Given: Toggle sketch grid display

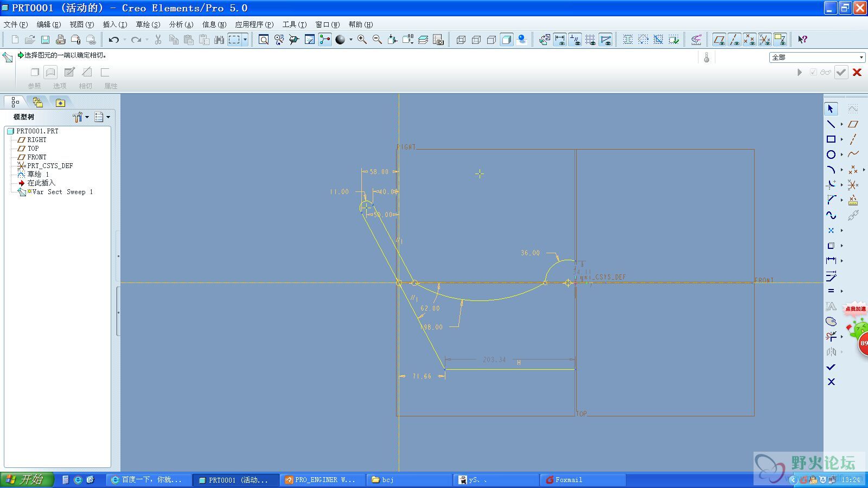Looking at the screenshot, I should tap(590, 40).
